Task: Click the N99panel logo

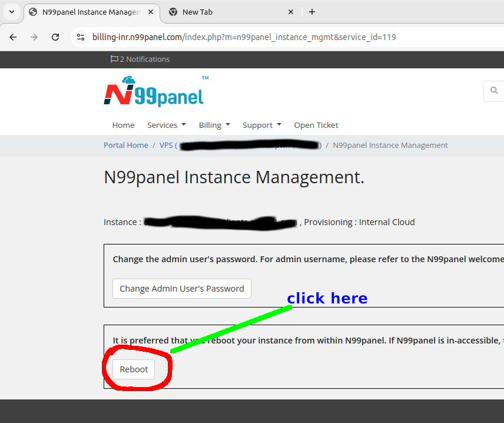Action: (154, 92)
